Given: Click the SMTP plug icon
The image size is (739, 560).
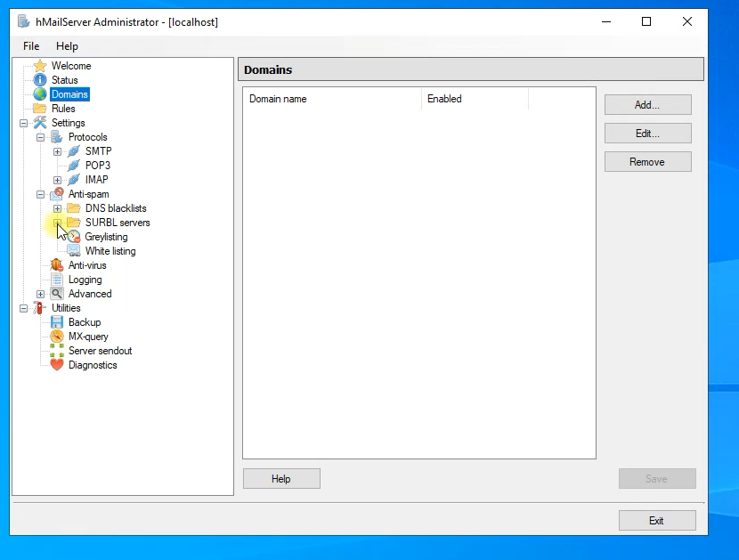Looking at the screenshot, I should point(74,151).
